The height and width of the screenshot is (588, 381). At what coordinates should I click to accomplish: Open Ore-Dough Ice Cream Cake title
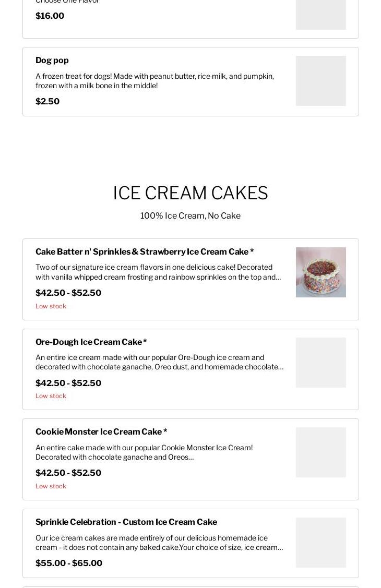(x=91, y=342)
